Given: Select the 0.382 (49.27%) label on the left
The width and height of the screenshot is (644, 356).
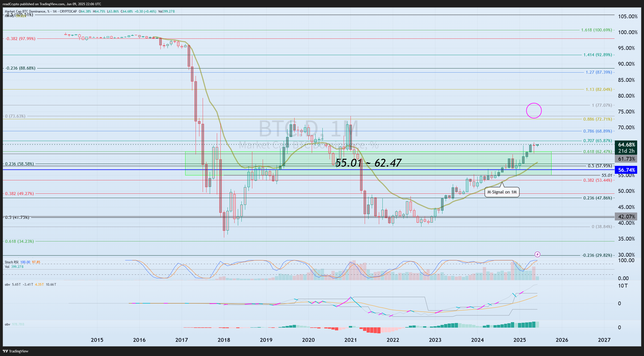Looking at the screenshot, I should click(19, 194).
